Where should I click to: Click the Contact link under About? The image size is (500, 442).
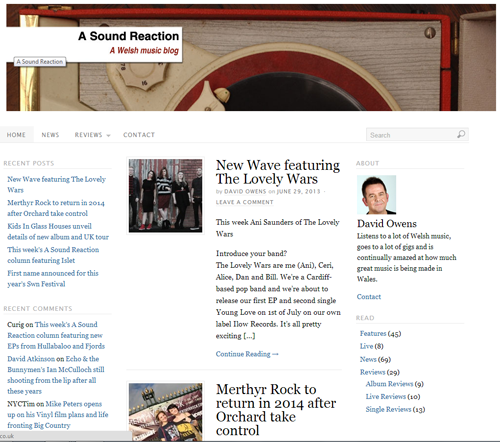pos(369,297)
